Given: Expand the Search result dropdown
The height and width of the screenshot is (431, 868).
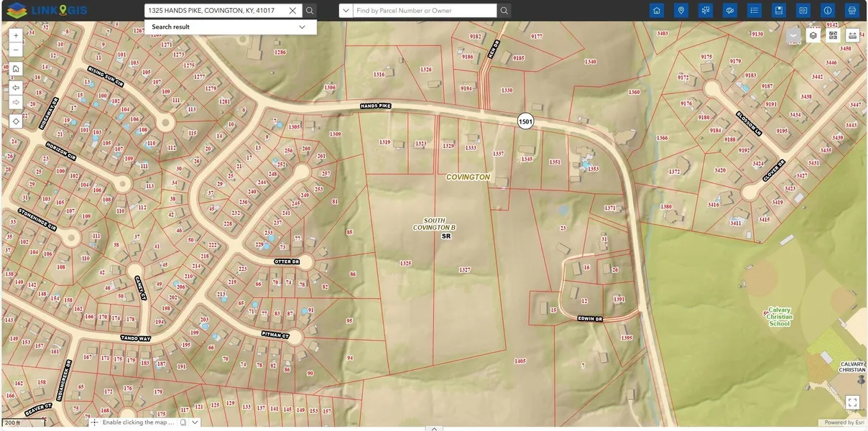Looking at the screenshot, I should tap(302, 27).
